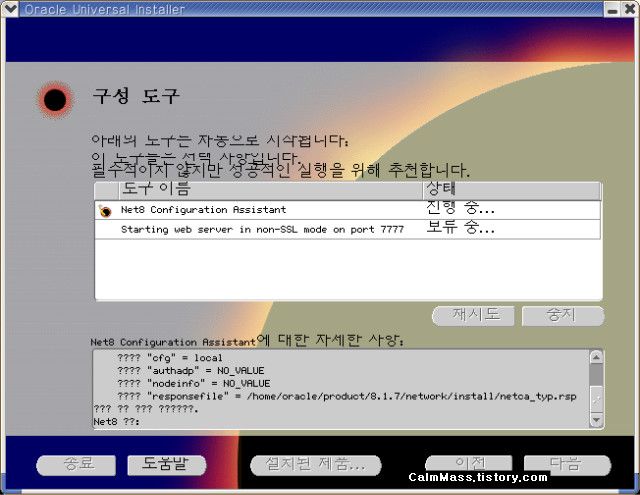Screen dimensions: 640x495
Task: Click the 상태 column header
Action: point(512,190)
